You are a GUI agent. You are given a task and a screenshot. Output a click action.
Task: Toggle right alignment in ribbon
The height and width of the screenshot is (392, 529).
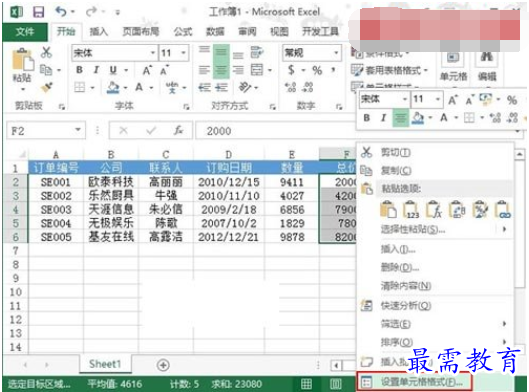tap(238, 70)
